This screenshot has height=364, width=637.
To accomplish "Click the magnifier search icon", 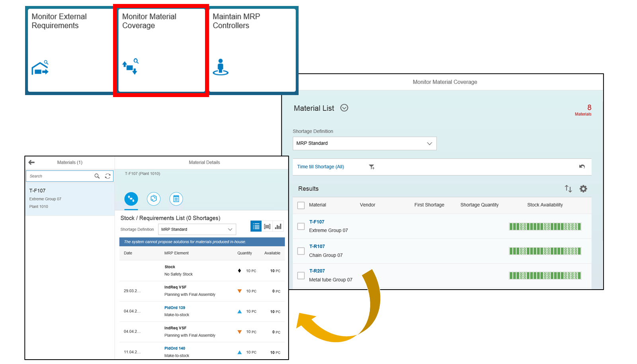I will (x=97, y=176).
